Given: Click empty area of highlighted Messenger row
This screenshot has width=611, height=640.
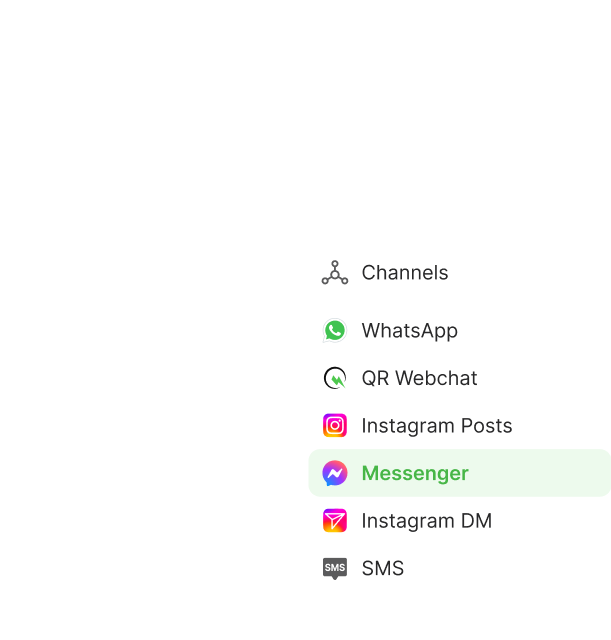Looking at the screenshot, I should click(539, 473).
